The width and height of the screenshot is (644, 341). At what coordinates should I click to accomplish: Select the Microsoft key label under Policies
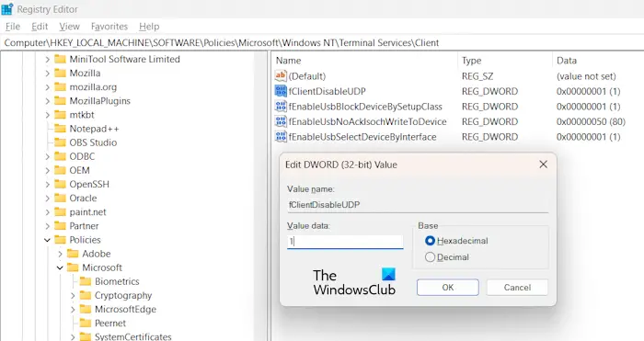click(102, 267)
